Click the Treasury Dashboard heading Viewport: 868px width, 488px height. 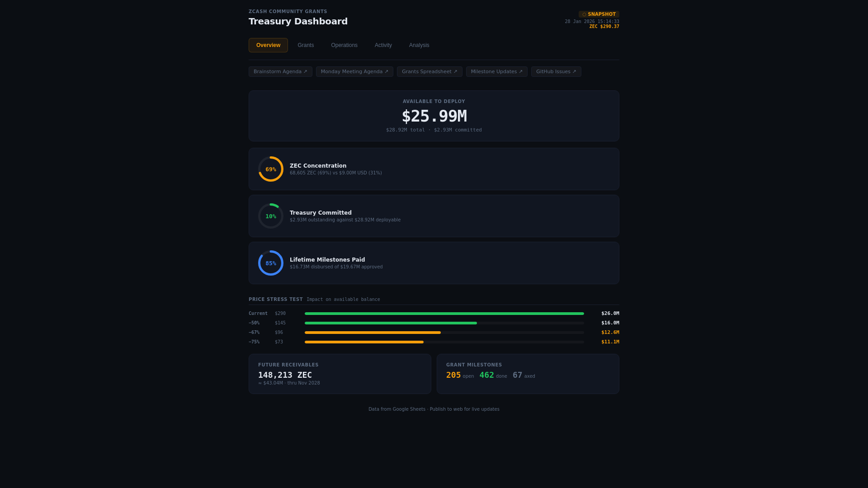pyautogui.click(x=298, y=21)
